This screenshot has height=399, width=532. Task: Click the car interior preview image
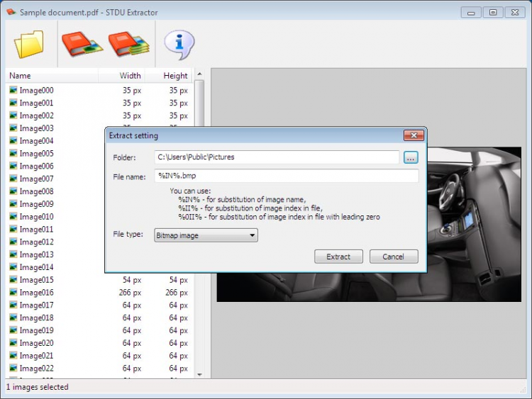coord(369,224)
